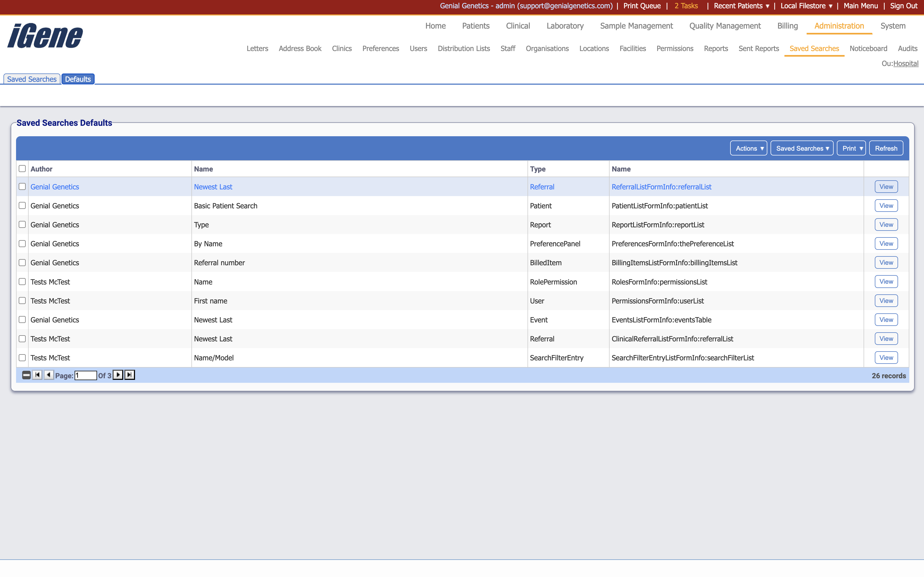
Task: Click the iGene logo
Action: click(x=45, y=36)
